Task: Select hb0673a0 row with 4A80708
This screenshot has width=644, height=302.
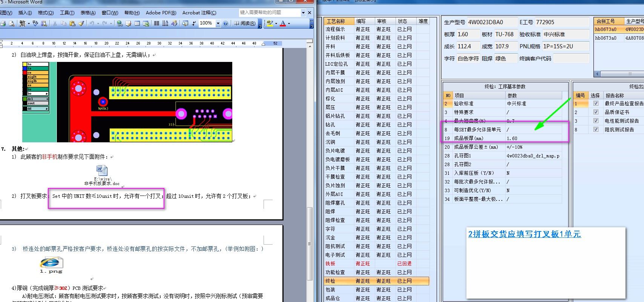Action: click(x=619, y=38)
